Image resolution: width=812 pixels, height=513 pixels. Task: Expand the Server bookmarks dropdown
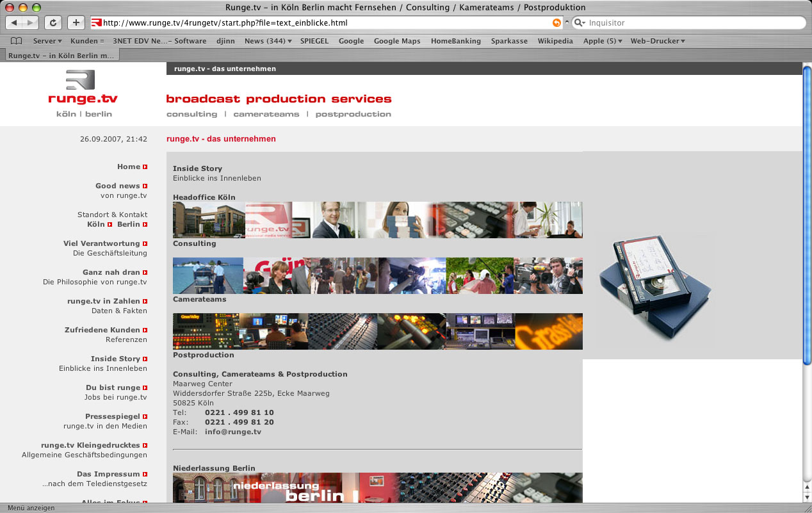(47, 41)
